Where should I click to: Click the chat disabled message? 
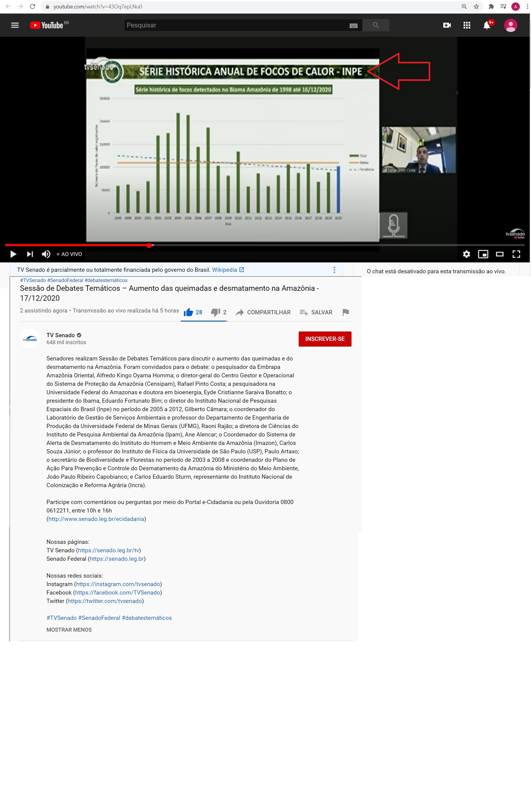point(436,271)
